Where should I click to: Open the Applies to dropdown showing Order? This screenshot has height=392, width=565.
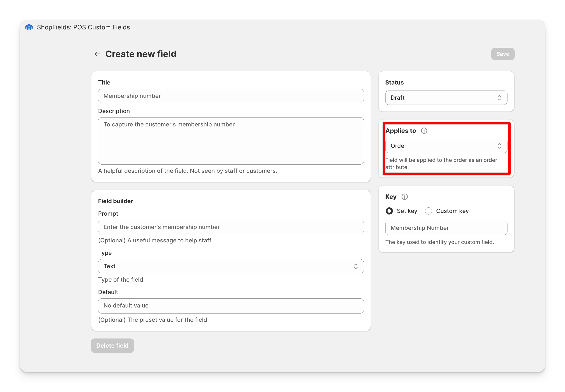point(446,146)
